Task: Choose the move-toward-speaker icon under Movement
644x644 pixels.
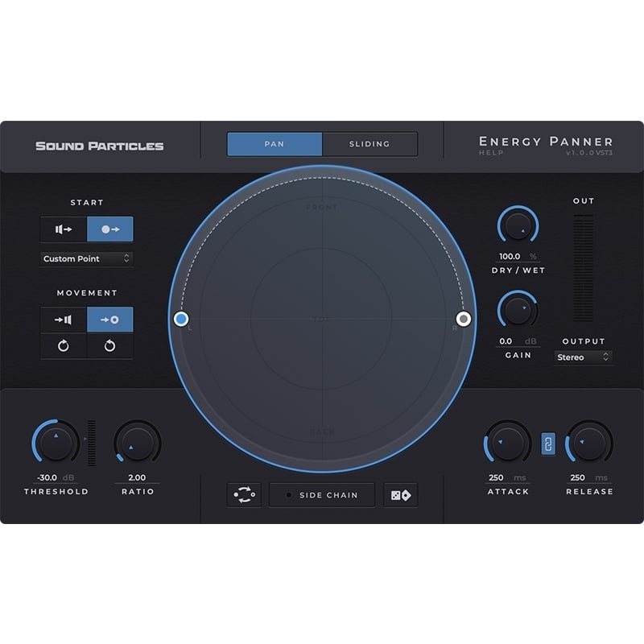Action: click(x=64, y=320)
